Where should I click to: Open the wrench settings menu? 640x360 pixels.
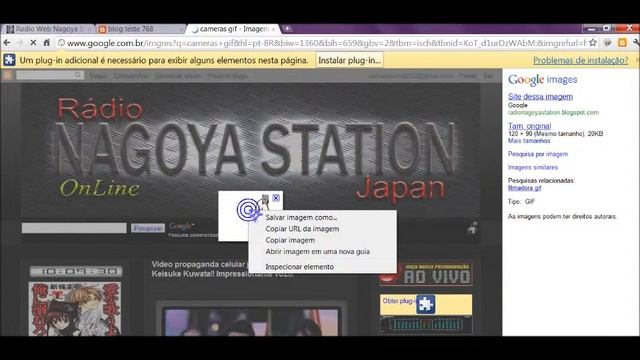(636, 42)
